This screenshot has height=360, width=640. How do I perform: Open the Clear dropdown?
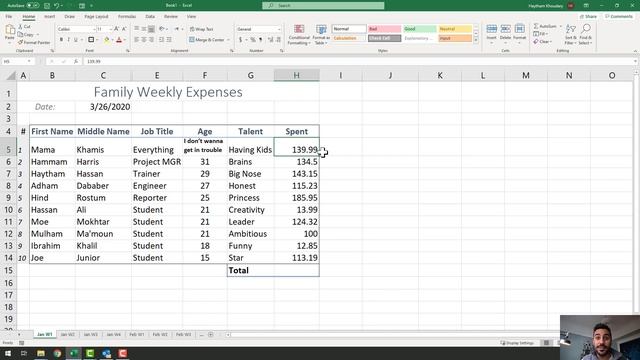543,42
